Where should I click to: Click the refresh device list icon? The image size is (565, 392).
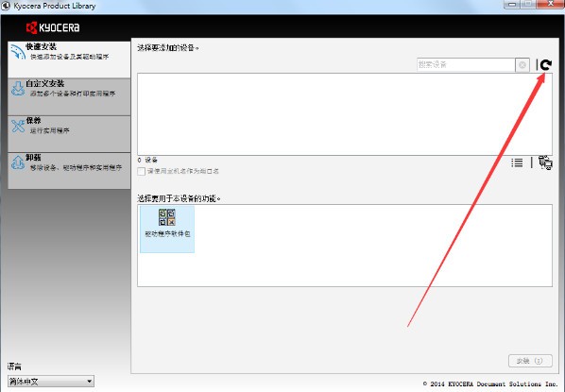point(546,65)
